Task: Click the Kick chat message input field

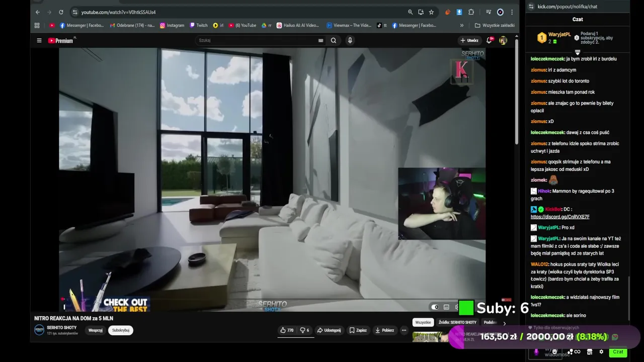Action: point(546,352)
